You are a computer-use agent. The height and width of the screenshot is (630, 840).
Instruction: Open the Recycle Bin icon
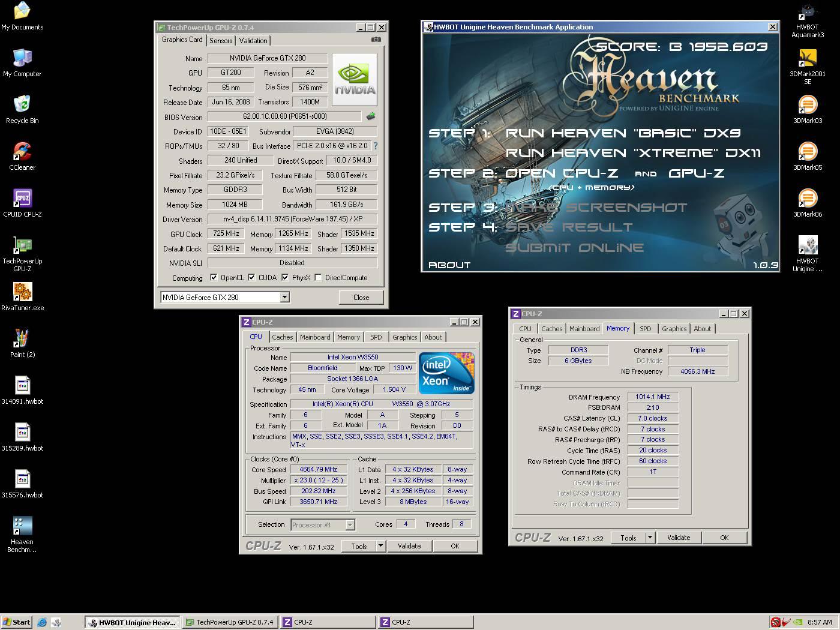[x=22, y=110]
